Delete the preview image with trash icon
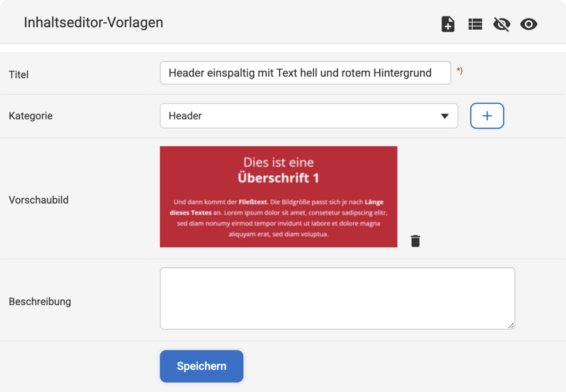 [x=415, y=241]
